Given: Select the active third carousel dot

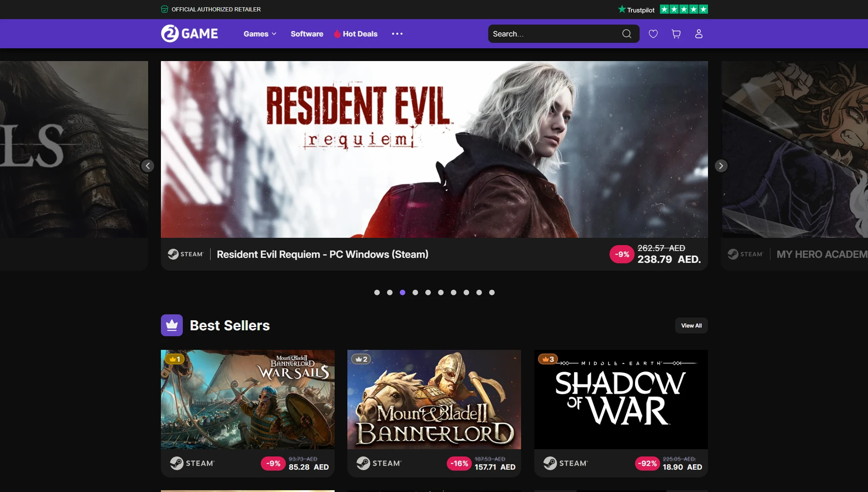Looking at the screenshot, I should [x=403, y=292].
